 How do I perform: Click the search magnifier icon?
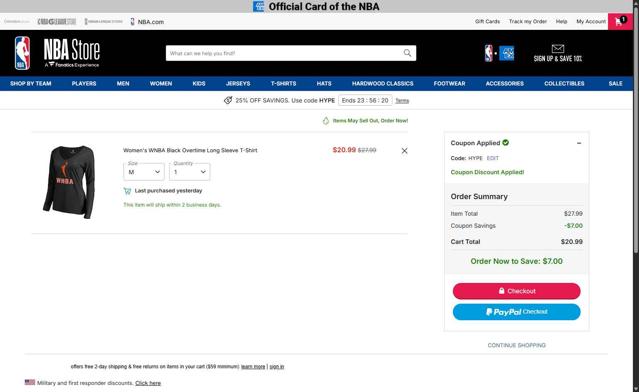coord(407,53)
